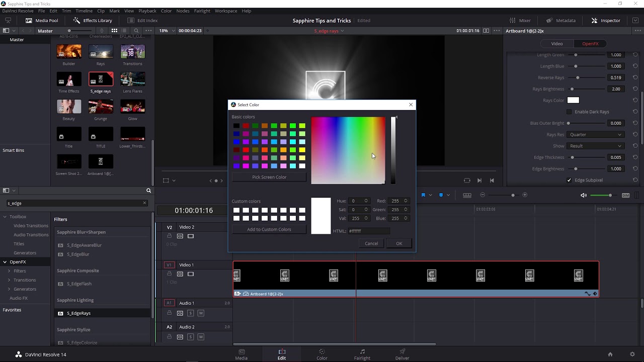Open the Rays Res Quarter dropdown

pyautogui.click(x=596, y=135)
